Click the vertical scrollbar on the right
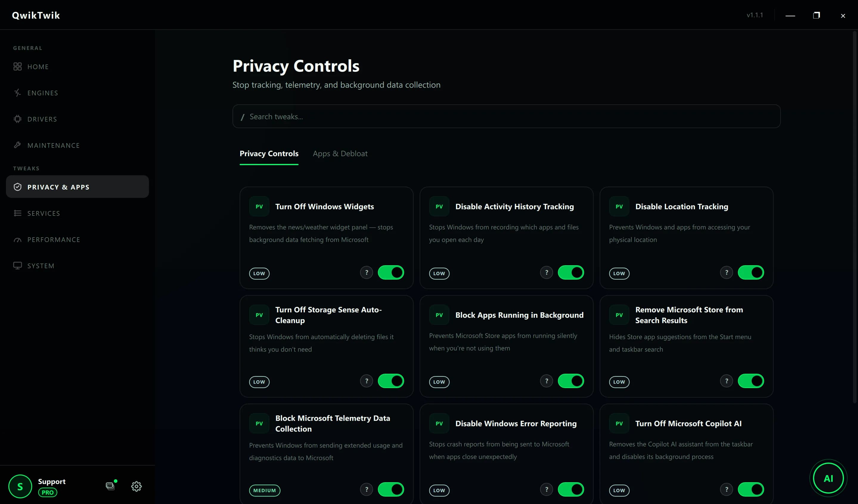 tap(855, 217)
